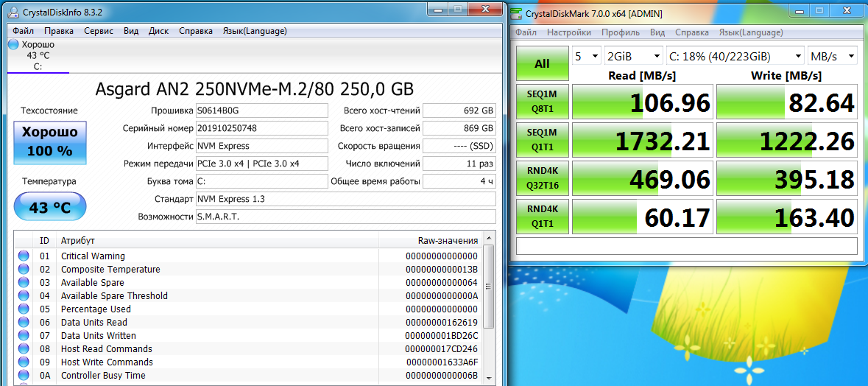The height and width of the screenshot is (386, 868).
Task: Click the serial number field 201910250748
Action: pos(262,128)
